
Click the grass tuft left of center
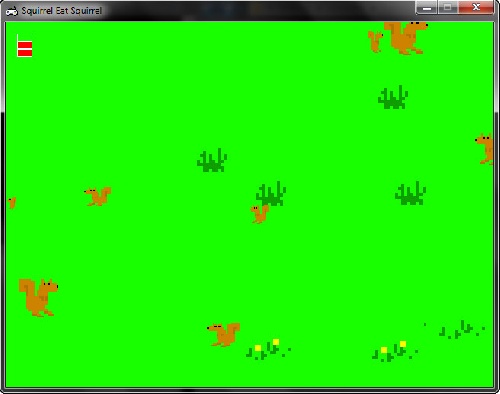tap(212, 160)
